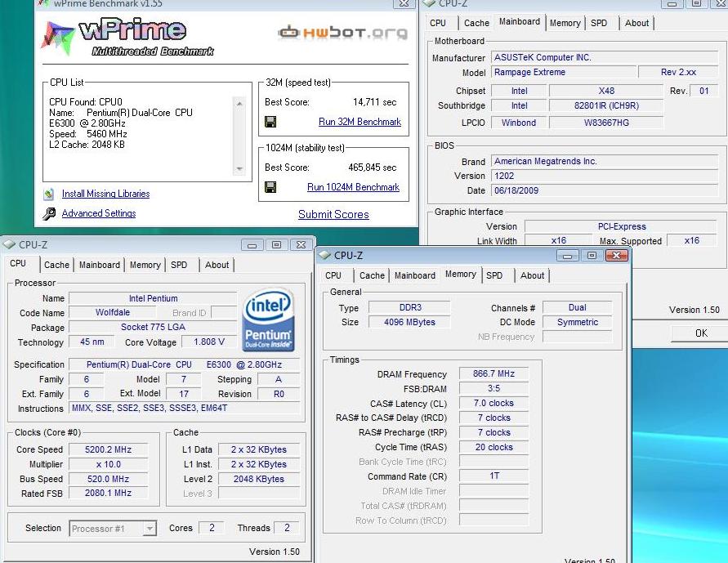Viewport: 728px width, 563px height.
Task: Open the Advanced Settings link
Action: [99, 213]
